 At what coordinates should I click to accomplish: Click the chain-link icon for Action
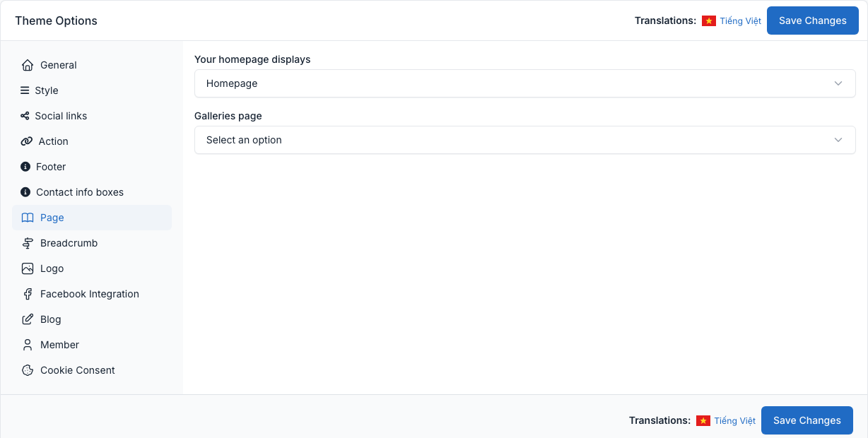(x=27, y=141)
